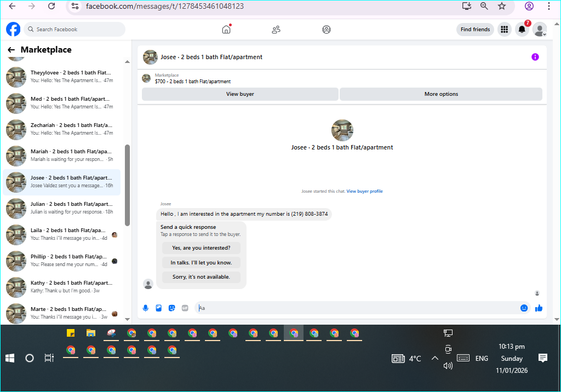Open Windows Cortana search circle

(x=30, y=358)
